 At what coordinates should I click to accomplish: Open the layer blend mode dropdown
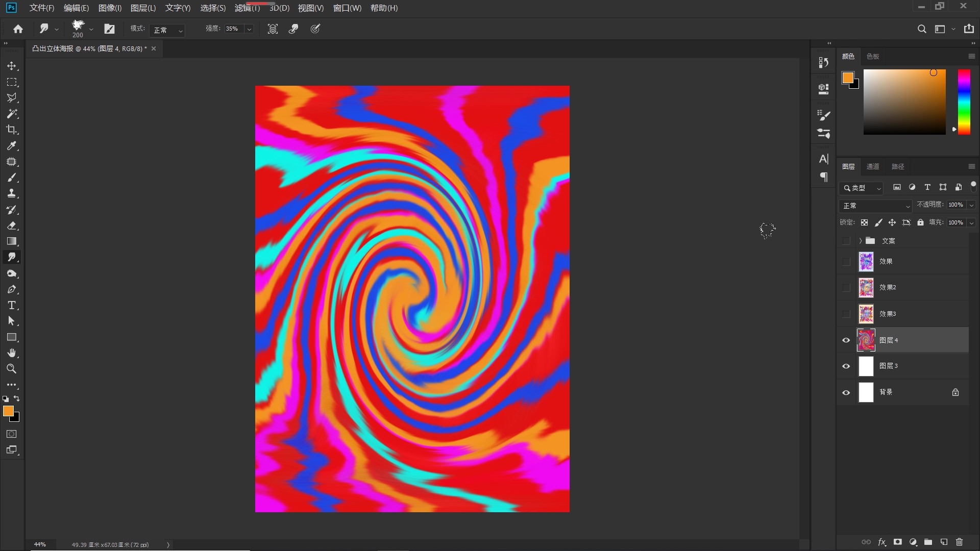(x=875, y=206)
